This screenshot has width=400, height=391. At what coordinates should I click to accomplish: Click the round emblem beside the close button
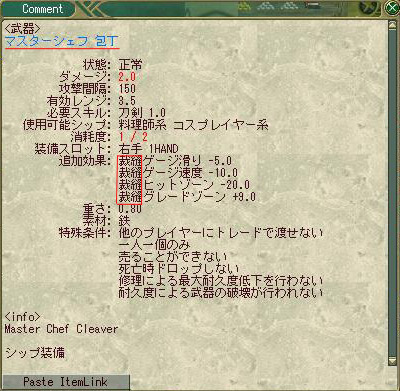(371, 7)
